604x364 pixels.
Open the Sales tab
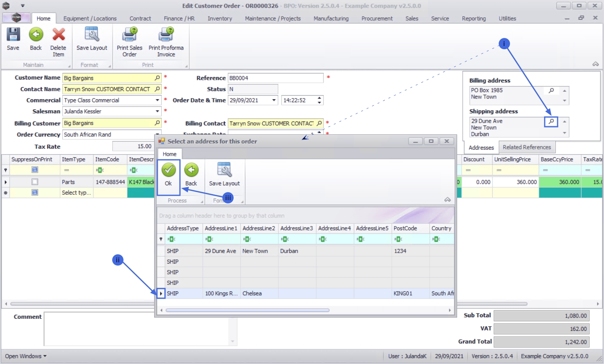(x=412, y=19)
